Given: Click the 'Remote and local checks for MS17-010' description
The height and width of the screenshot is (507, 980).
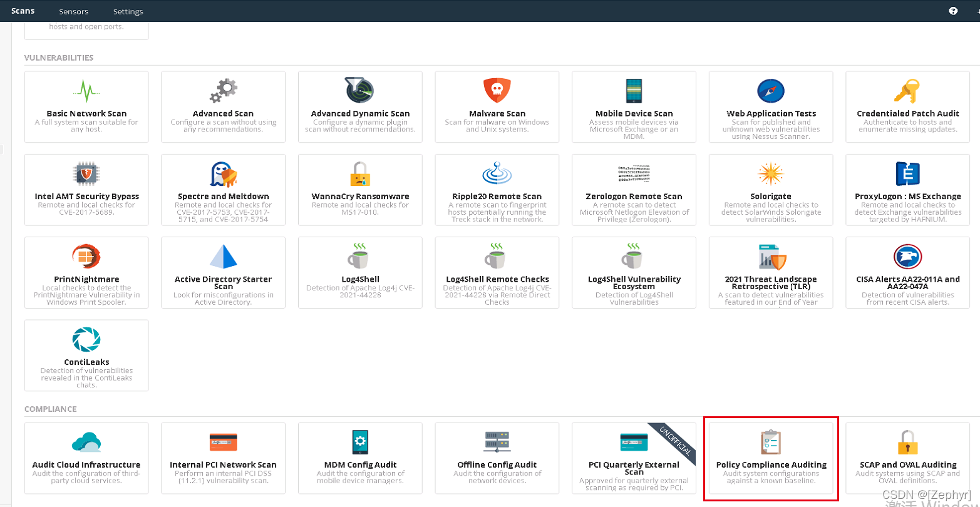Looking at the screenshot, I should pyautogui.click(x=360, y=208).
